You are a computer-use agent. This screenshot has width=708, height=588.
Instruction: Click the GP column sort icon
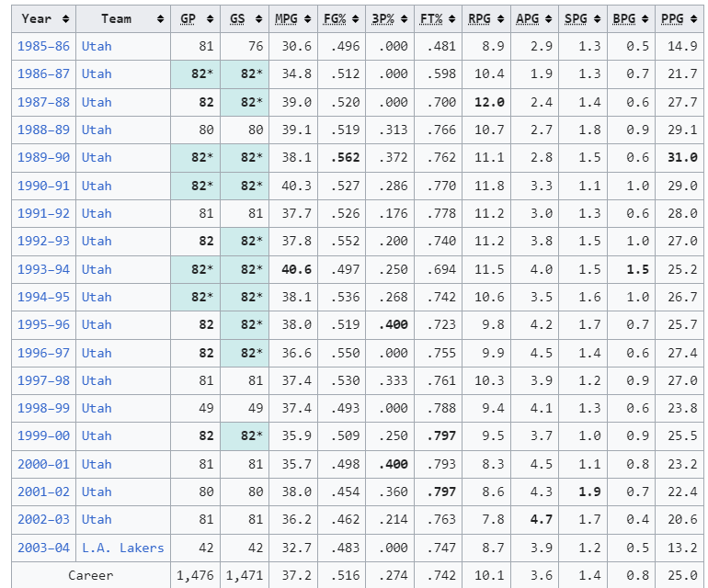pos(210,19)
